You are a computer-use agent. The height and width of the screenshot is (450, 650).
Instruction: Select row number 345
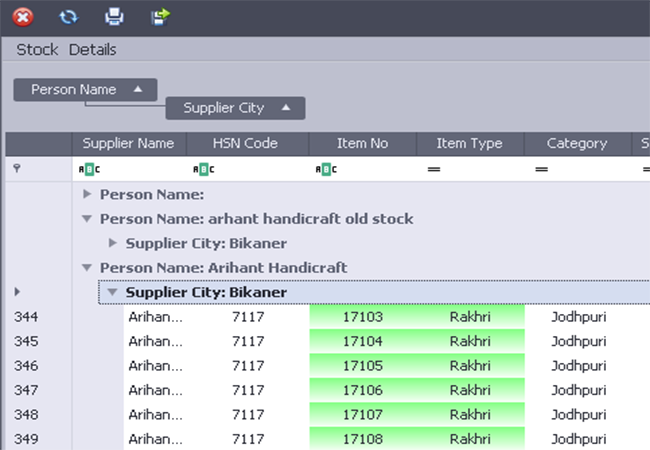click(x=26, y=341)
